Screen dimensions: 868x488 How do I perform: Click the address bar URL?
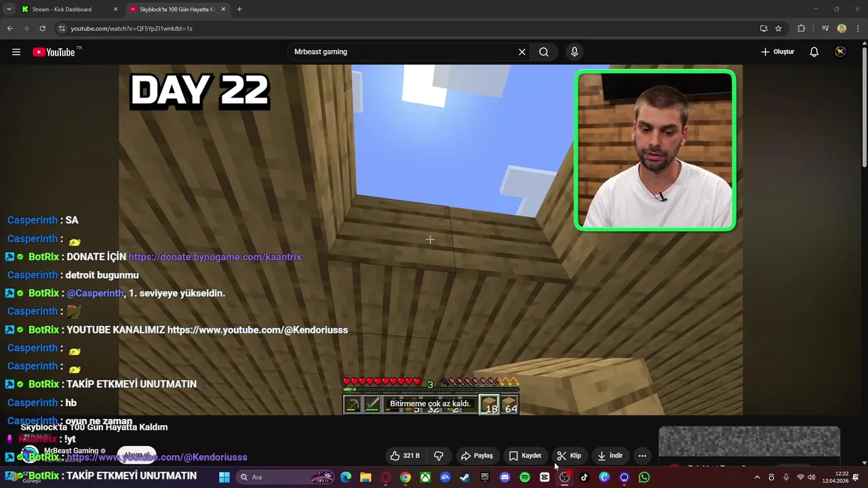click(x=132, y=28)
